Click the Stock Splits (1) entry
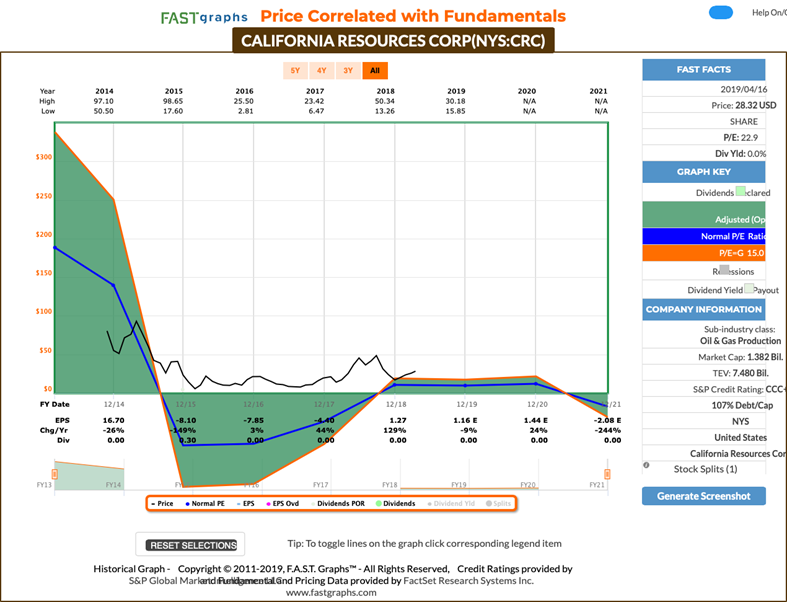Viewport: 787px width, 602px height. pos(705,469)
